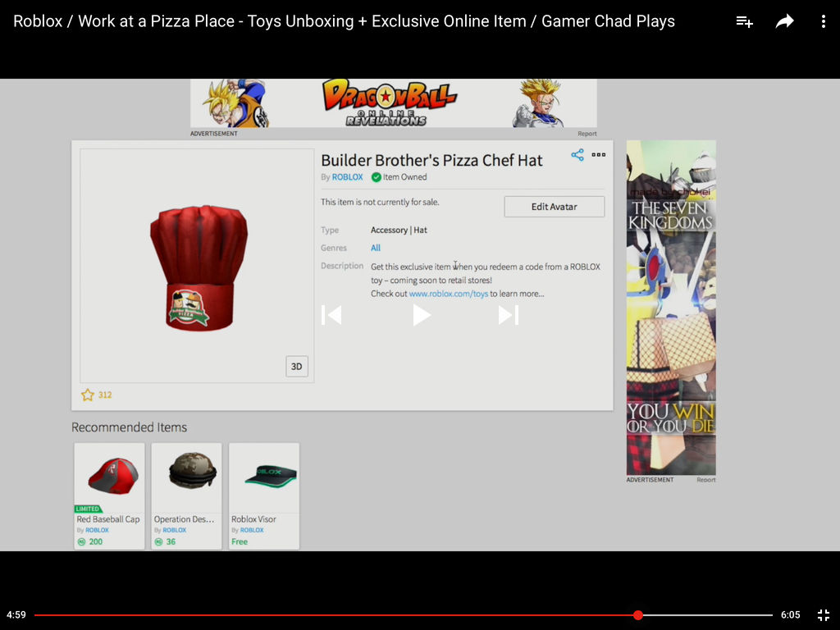Click the ROBLOX creator link under the hat title
The image size is (840, 630).
pyautogui.click(x=347, y=177)
